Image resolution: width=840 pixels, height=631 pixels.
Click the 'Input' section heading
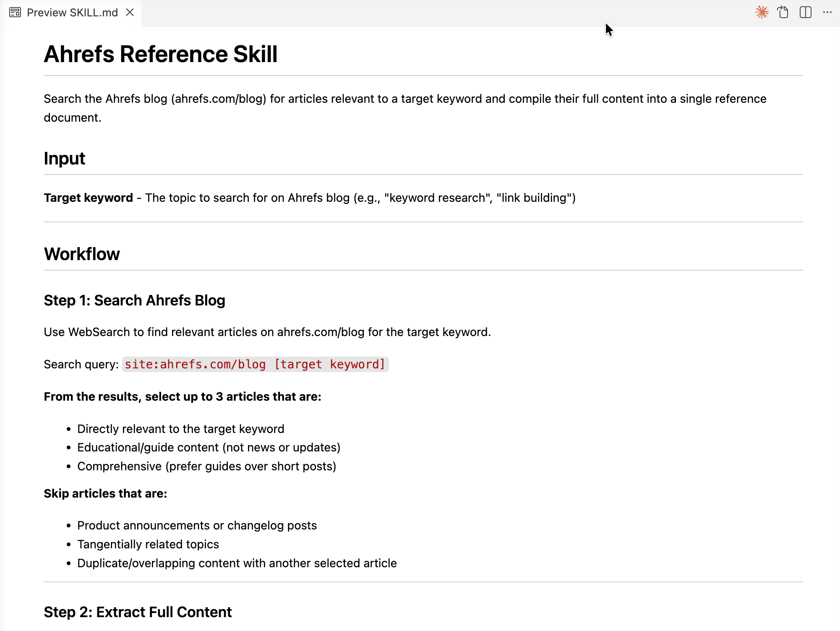64,159
